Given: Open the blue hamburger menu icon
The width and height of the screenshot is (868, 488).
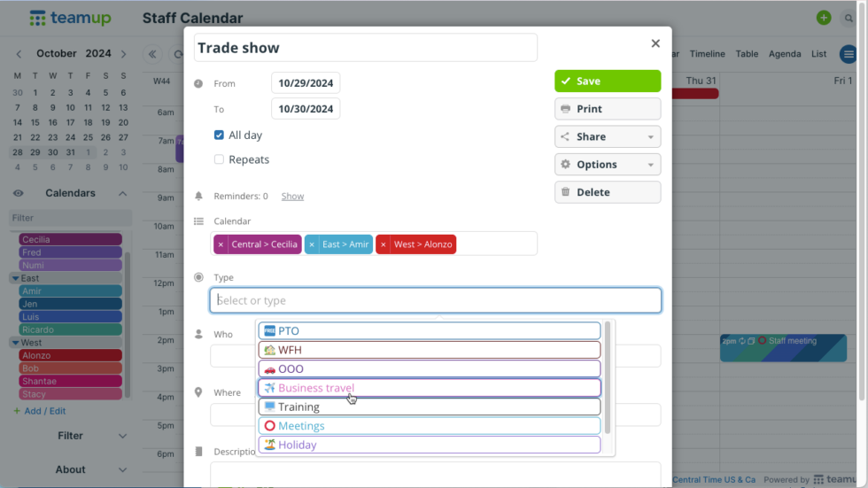Looking at the screenshot, I should click(x=849, y=54).
